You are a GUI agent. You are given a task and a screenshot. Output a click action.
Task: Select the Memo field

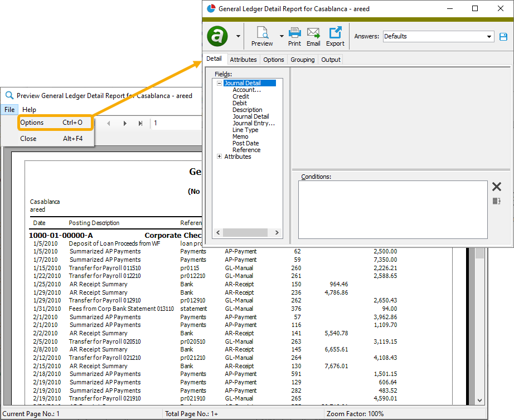240,136
